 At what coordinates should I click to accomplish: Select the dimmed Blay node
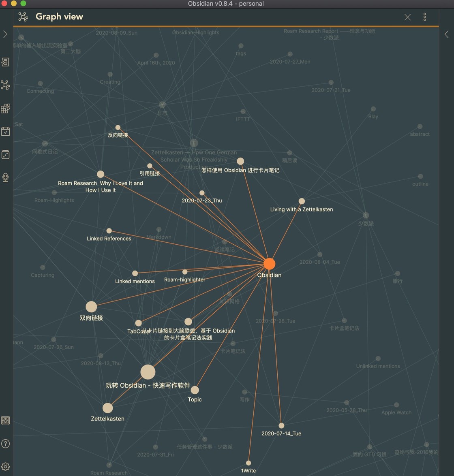point(373,109)
